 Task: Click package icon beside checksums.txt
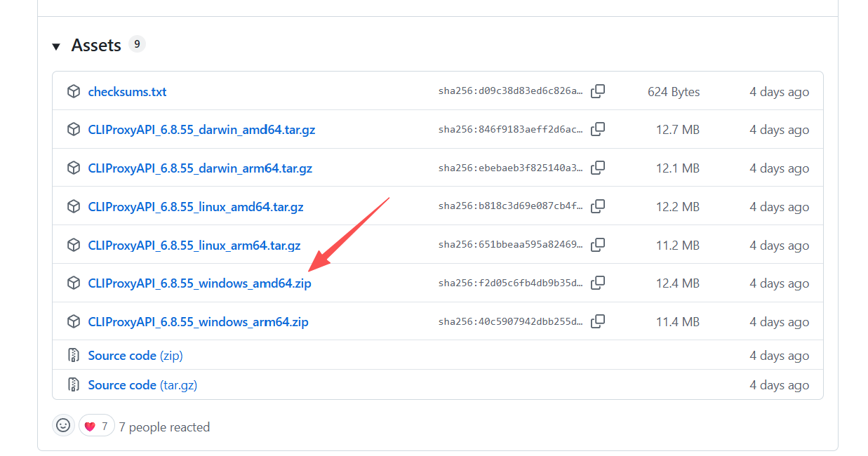coord(74,91)
